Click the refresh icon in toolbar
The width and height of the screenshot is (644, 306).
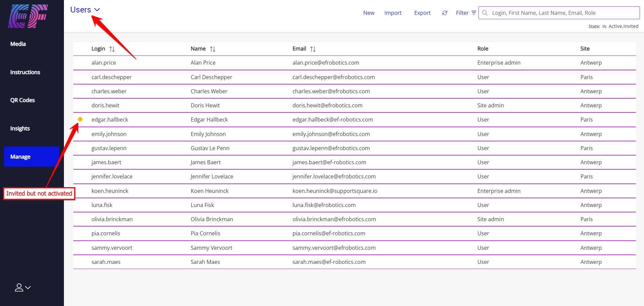444,13
